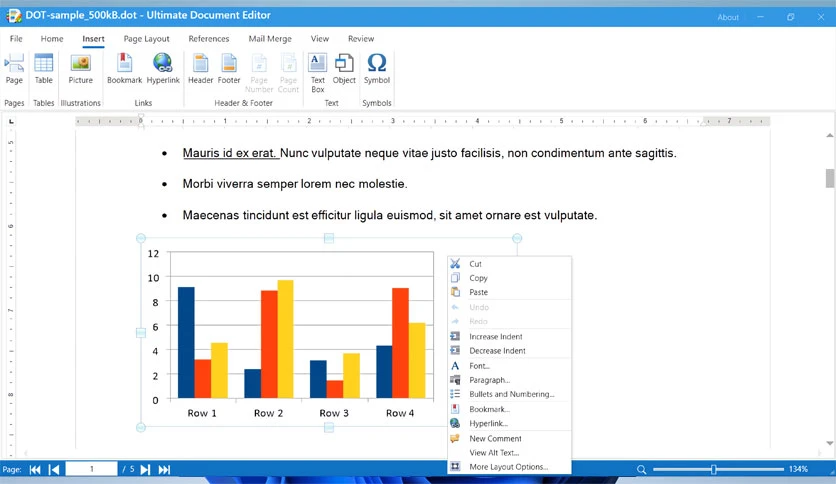Screen dimensions: 836x484
Task: Open Paragraph... from context menu
Action: [509, 380]
